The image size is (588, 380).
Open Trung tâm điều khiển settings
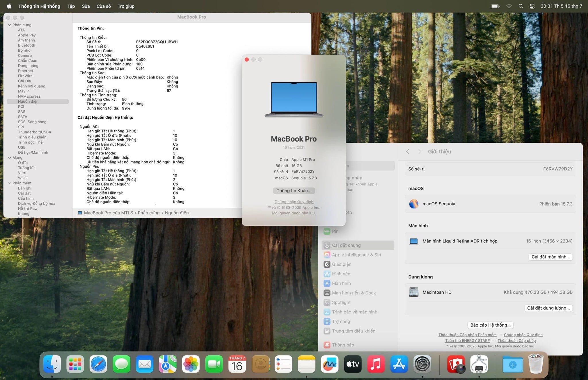(x=358, y=331)
